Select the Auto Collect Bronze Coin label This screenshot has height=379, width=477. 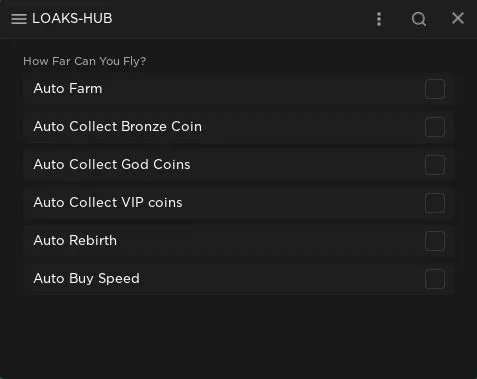tap(118, 127)
